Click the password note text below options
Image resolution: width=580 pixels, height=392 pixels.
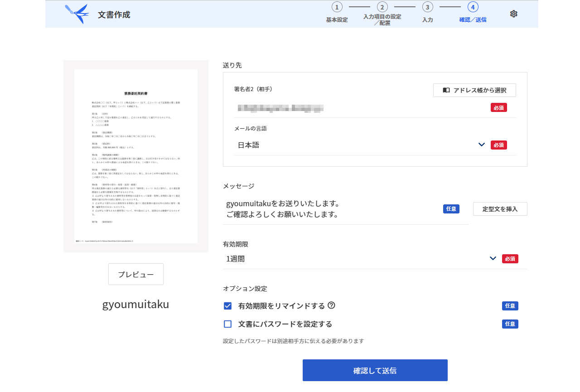[x=293, y=341]
